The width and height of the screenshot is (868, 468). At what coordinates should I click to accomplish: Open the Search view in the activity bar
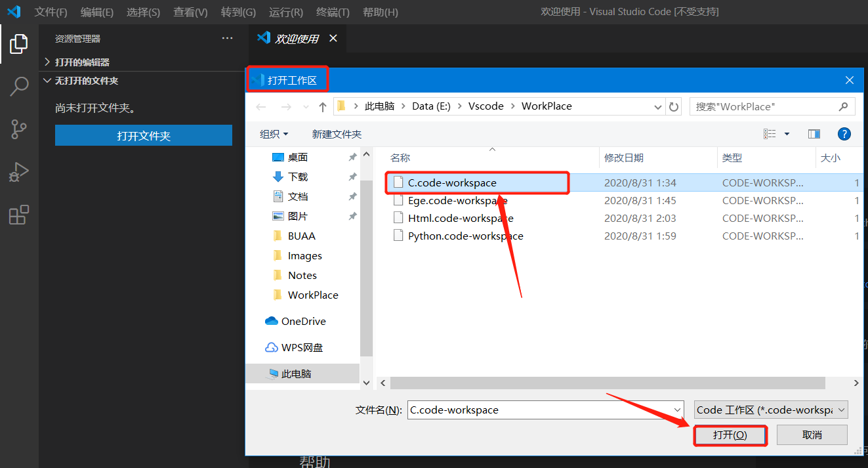[19, 86]
